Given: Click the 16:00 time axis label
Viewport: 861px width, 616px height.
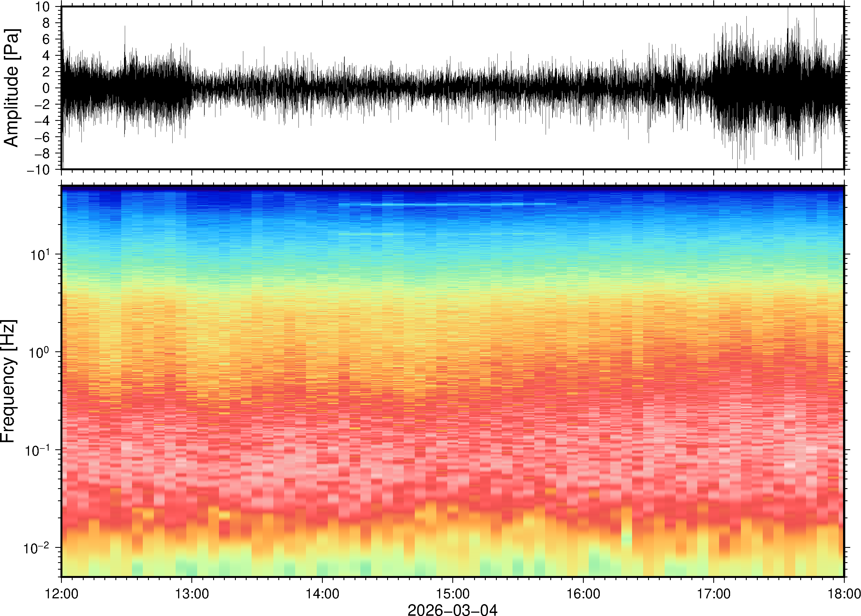Looking at the screenshot, I should point(583,594).
